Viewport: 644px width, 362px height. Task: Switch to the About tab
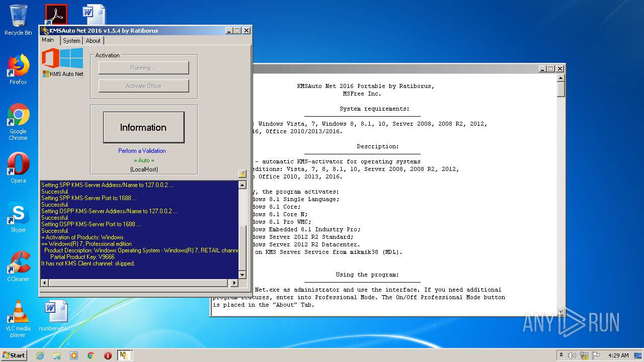pyautogui.click(x=93, y=41)
